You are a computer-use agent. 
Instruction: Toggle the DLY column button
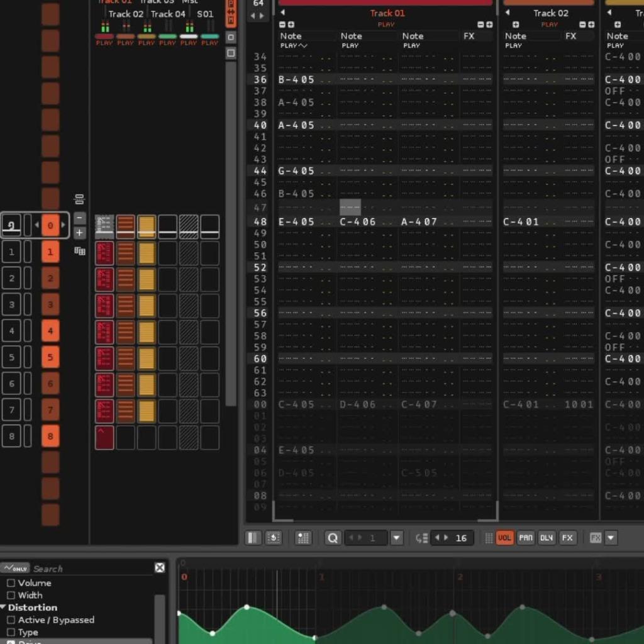click(x=547, y=538)
